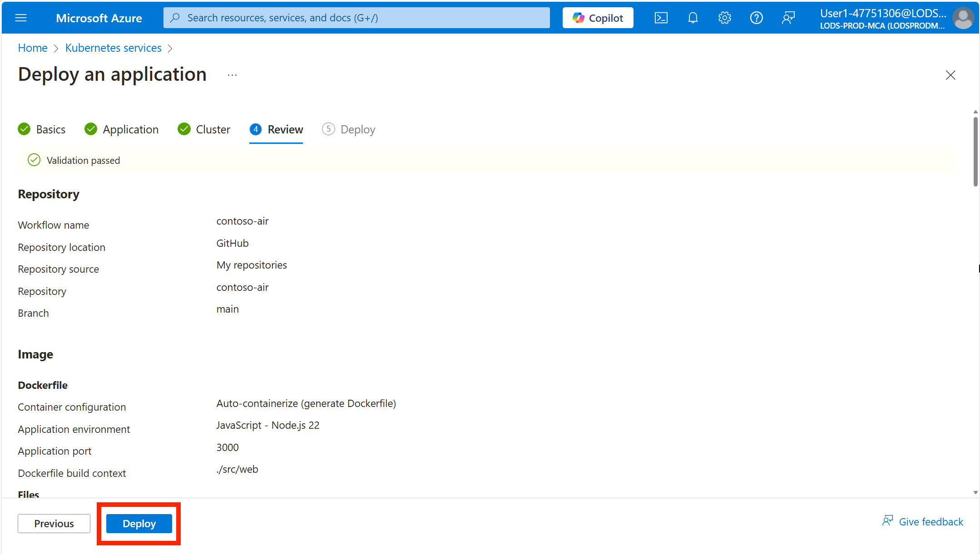Click the Notifications bell icon
980x554 pixels.
(x=693, y=17)
